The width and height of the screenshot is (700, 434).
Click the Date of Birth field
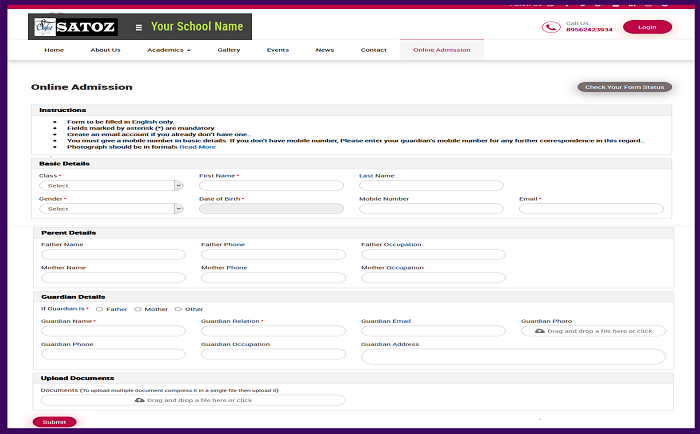pyautogui.click(x=271, y=209)
